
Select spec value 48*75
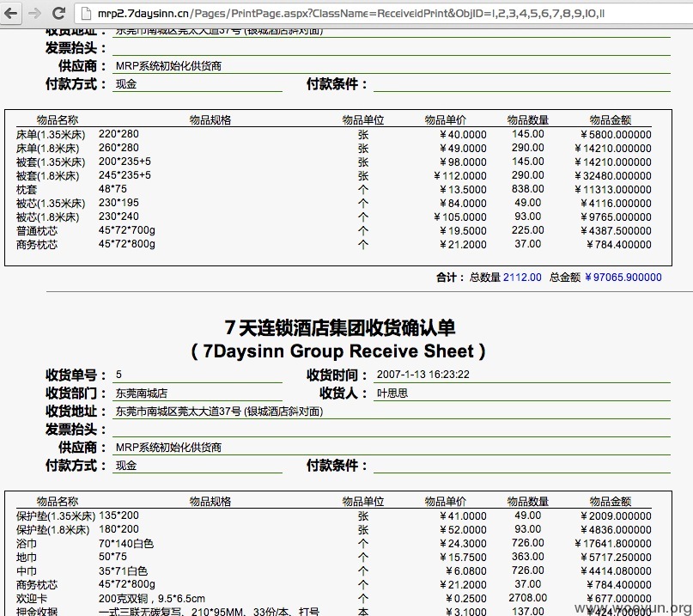(x=112, y=188)
